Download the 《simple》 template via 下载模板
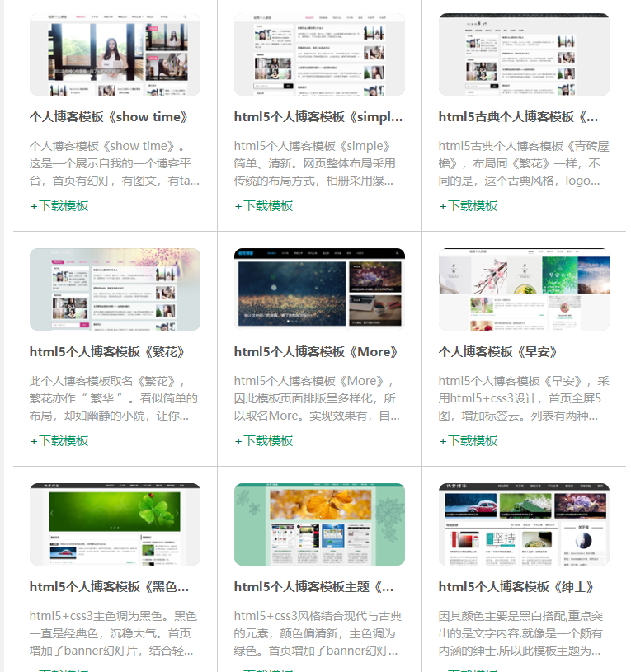Screen dimensions: 631x672 (264, 206)
